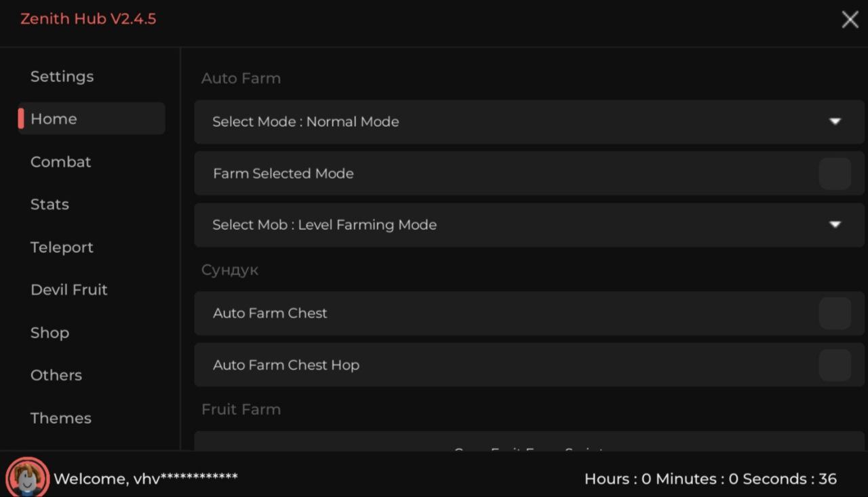This screenshot has height=497, width=868.
Task: Click the Select Mob dropdown arrow
Action: (835, 224)
